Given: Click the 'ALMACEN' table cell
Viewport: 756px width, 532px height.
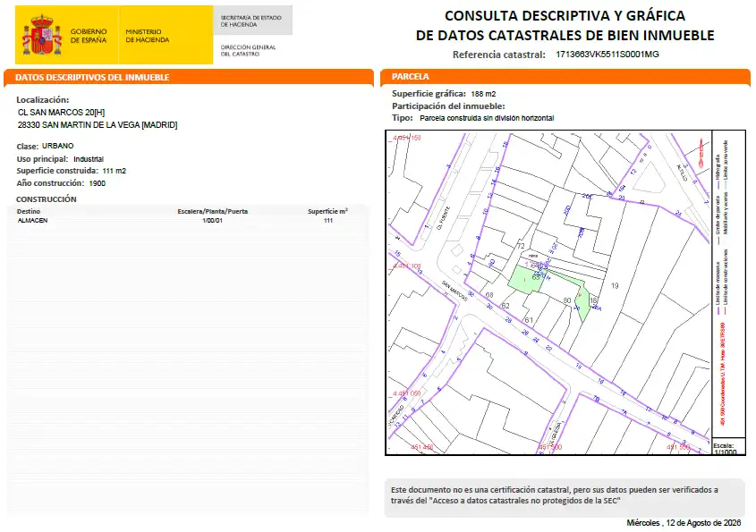Looking at the screenshot, I should [33, 220].
